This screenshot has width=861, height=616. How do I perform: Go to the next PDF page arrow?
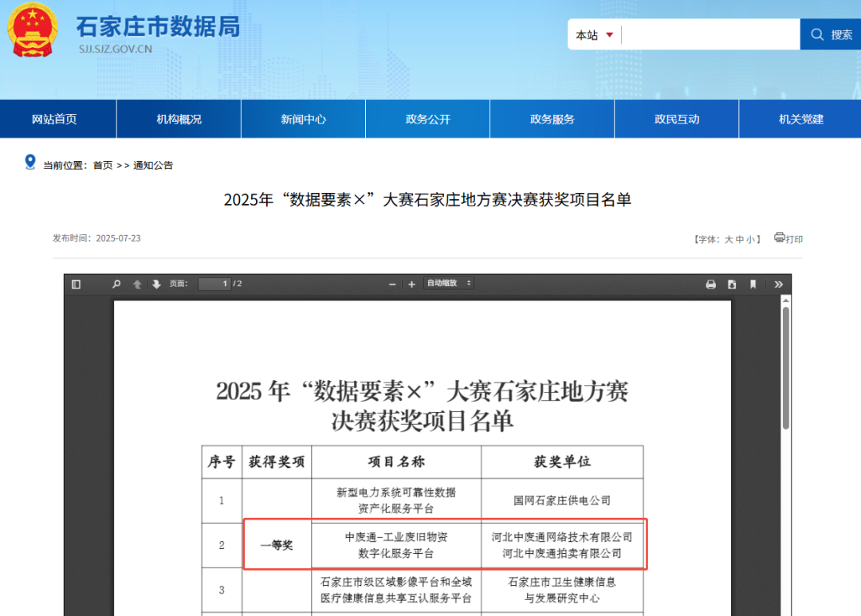click(156, 284)
